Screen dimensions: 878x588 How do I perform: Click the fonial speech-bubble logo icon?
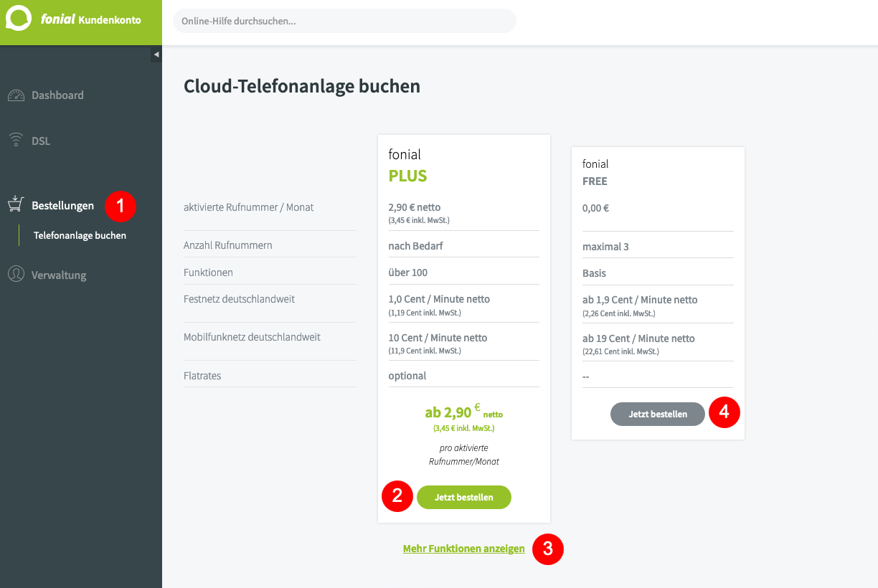click(x=19, y=19)
